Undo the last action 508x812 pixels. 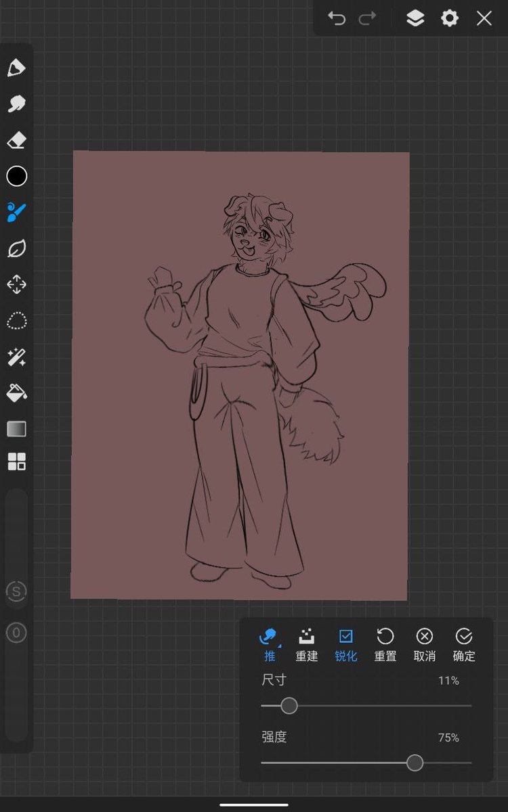pyautogui.click(x=337, y=18)
